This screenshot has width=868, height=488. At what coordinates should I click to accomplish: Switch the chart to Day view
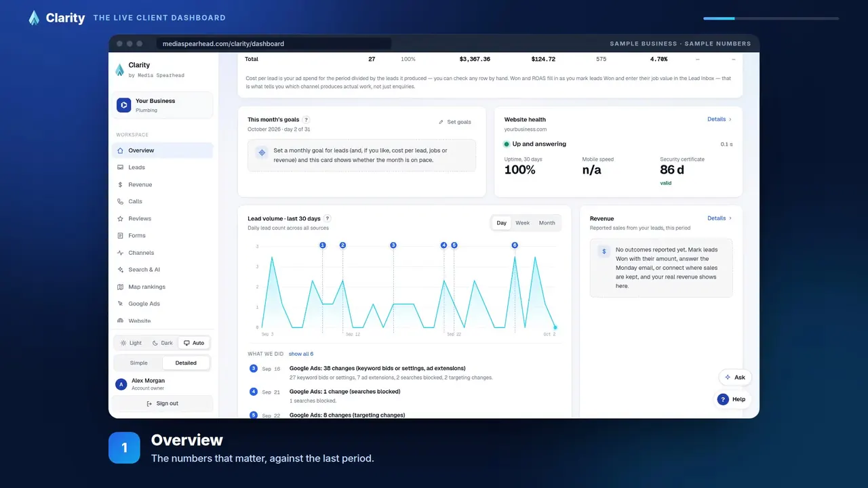tap(502, 223)
